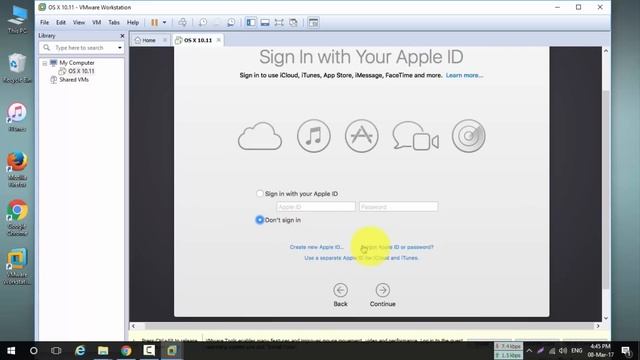Click the Password text field
This screenshot has height=360, width=640.
[399, 207]
